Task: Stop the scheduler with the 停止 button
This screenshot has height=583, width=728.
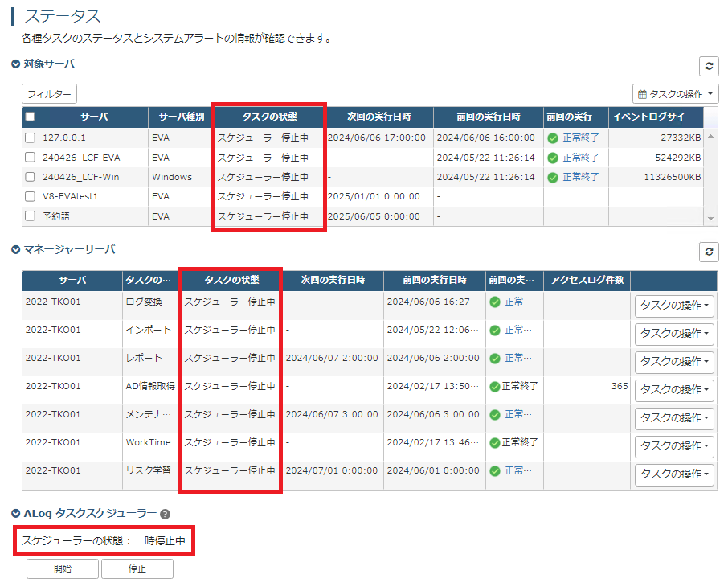Action: [x=137, y=569]
